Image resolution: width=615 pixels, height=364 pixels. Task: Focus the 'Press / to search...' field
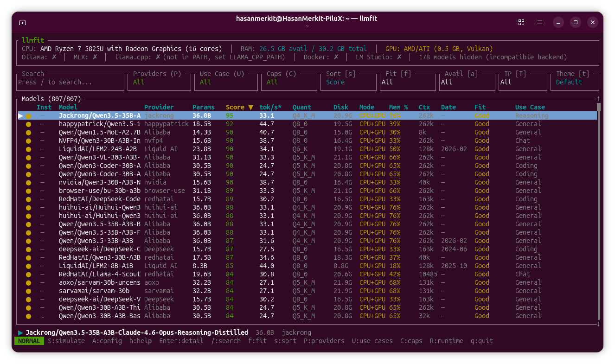tap(70, 82)
